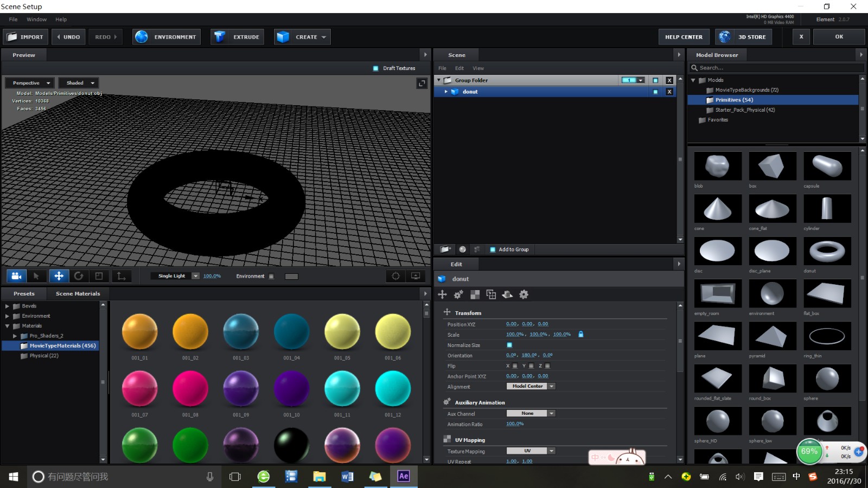Viewport: 868px width, 488px height.
Task: Open the Environment settings from the top toolbar
Action: pos(167,36)
